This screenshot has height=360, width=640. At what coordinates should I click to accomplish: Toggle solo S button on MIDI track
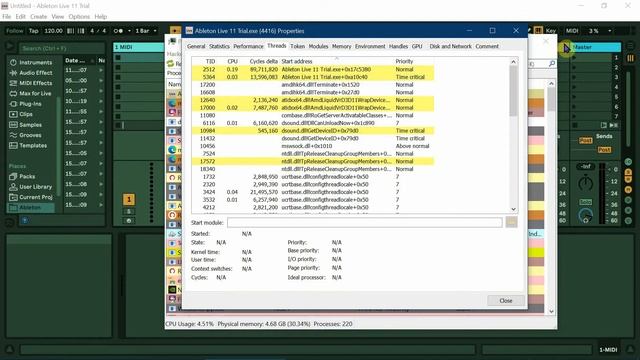click(x=129, y=212)
